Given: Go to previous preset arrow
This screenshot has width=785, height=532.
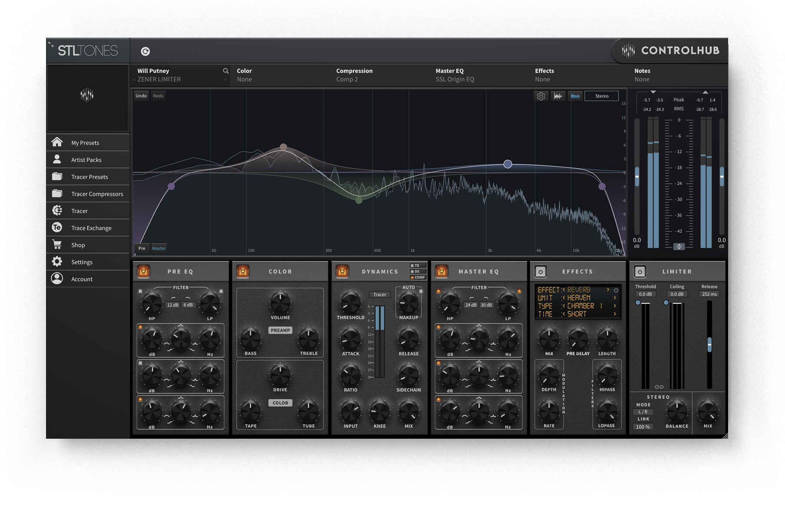Looking at the screenshot, I should tap(134, 79).
